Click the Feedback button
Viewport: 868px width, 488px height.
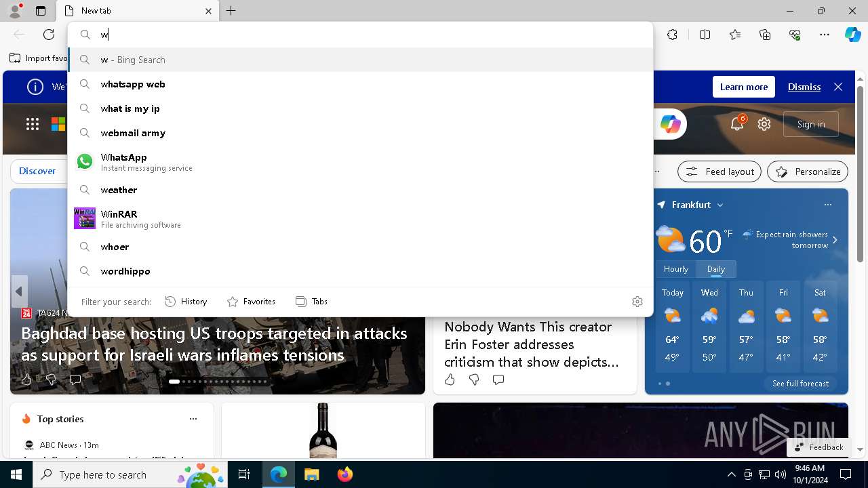click(818, 447)
